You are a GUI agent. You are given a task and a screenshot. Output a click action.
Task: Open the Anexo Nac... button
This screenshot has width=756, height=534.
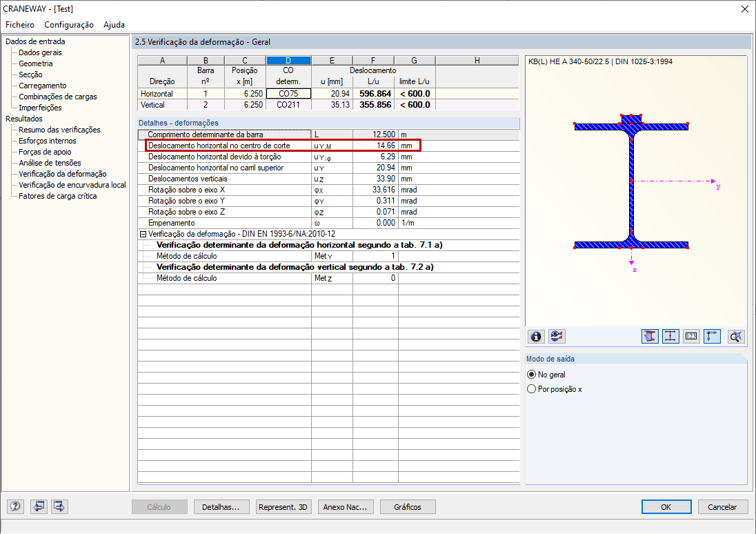pyautogui.click(x=346, y=507)
